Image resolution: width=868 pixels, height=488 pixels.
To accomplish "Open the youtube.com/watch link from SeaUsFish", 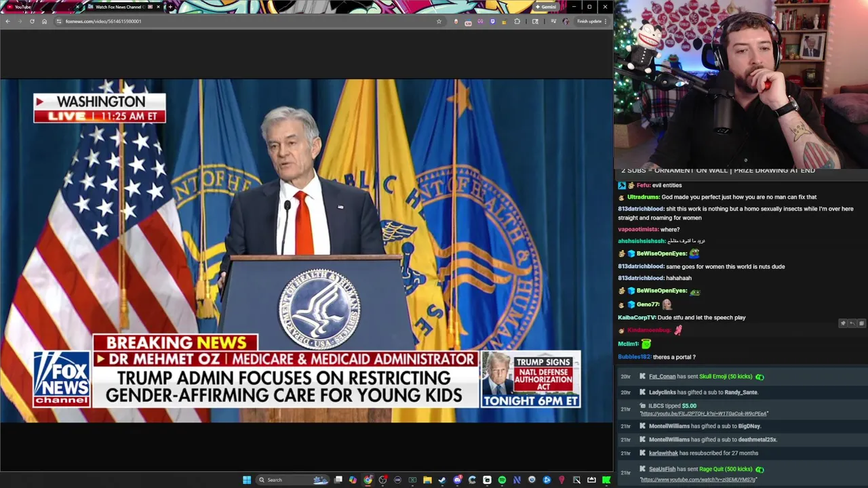I will click(x=698, y=479).
